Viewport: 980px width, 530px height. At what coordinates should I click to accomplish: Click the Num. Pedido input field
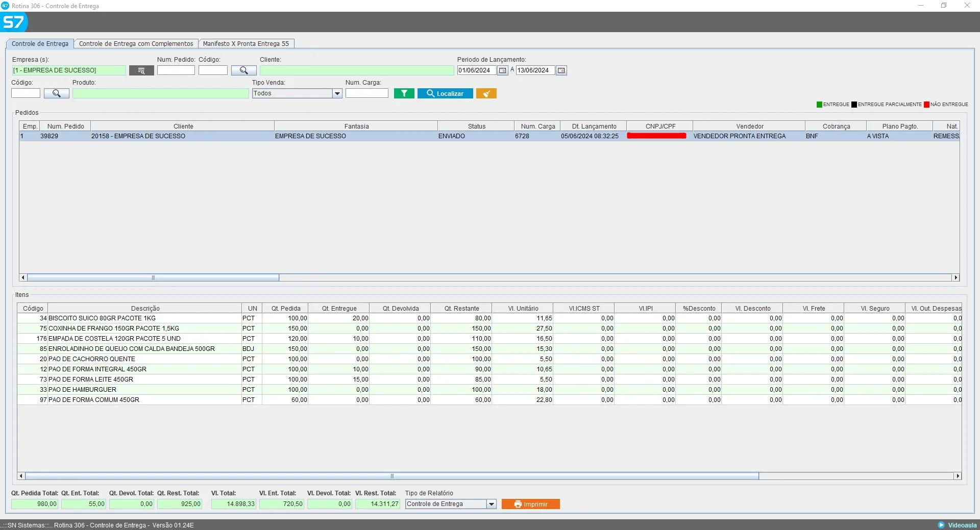pos(176,70)
